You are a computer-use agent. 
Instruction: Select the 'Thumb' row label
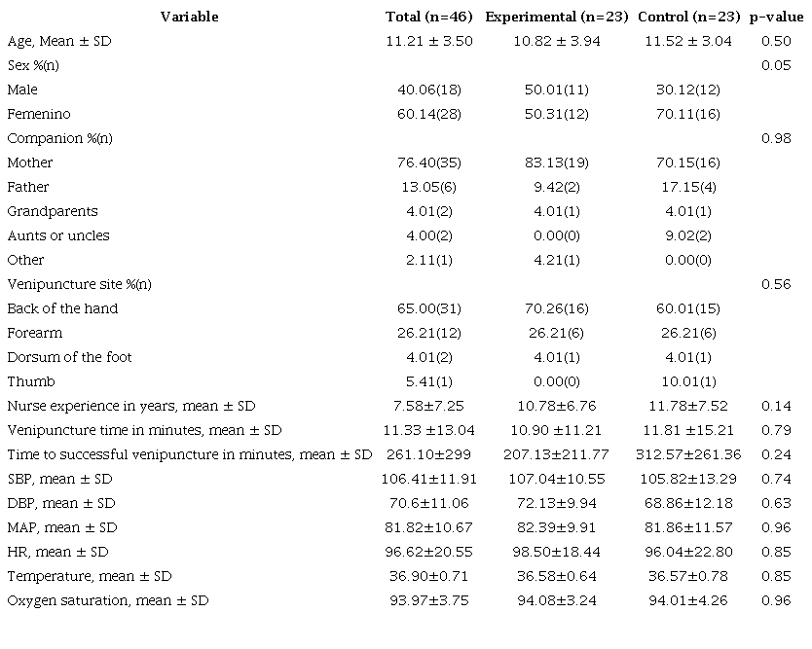click(x=28, y=381)
